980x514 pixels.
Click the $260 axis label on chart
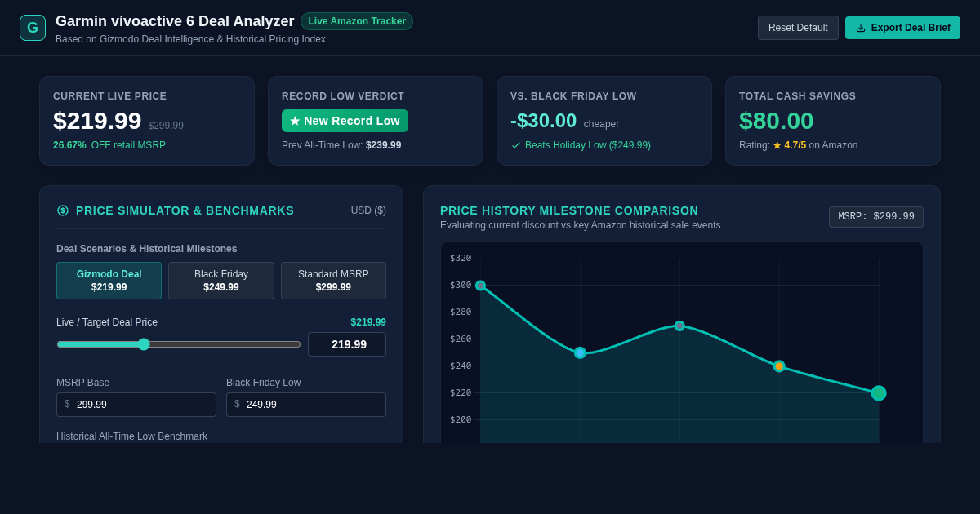461,339
